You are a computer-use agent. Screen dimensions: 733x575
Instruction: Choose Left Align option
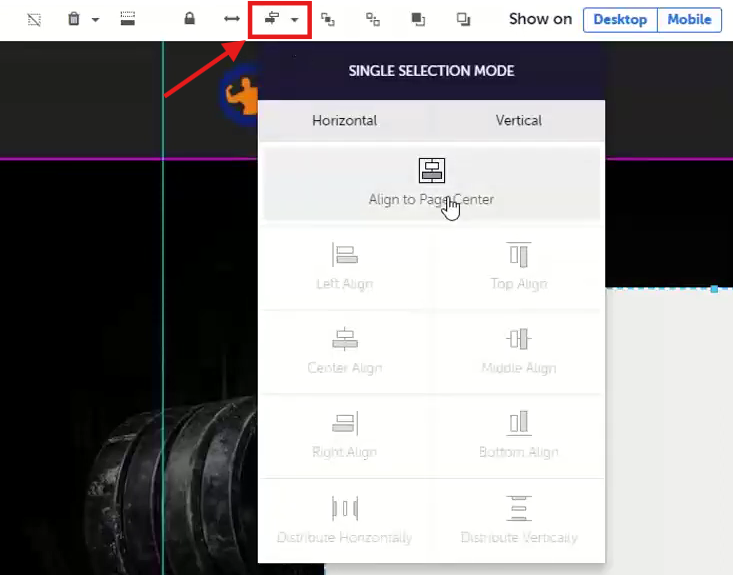(x=345, y=266)
